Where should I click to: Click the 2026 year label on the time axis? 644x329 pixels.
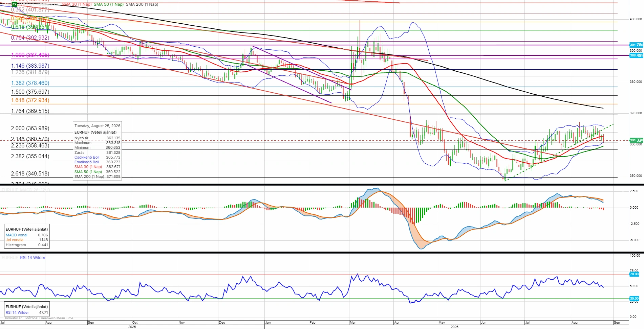click(454, 327)
